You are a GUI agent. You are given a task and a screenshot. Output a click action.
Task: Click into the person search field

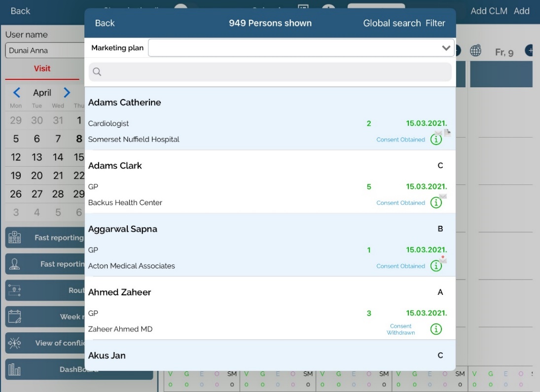click(x=270, y=72)
